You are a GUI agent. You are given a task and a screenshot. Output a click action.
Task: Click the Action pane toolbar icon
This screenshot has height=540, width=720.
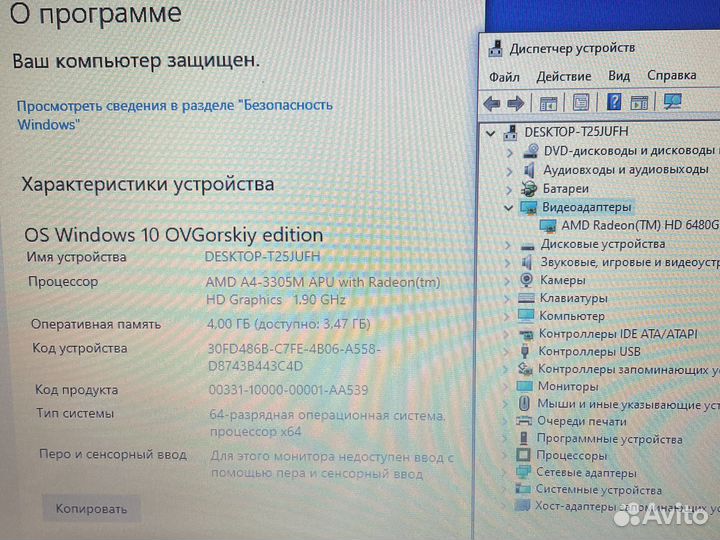click(639, 102)
